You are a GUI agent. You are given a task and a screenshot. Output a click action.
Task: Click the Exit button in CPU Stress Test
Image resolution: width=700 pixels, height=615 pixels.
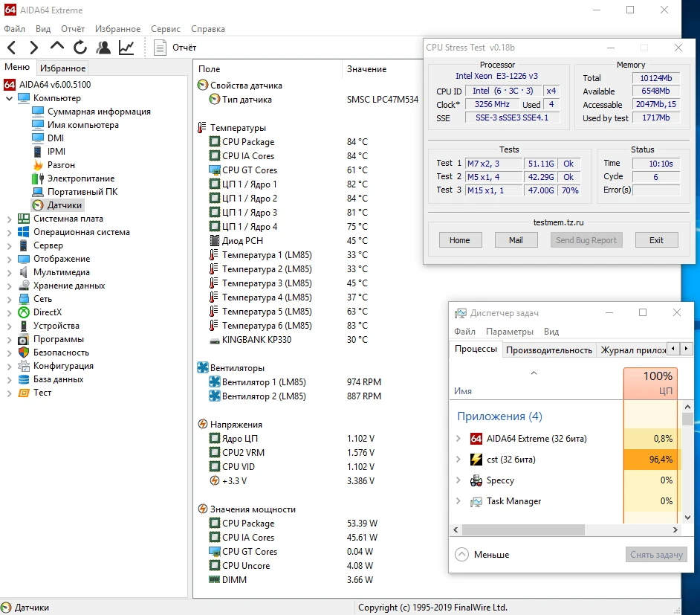(x=656, y=240)
